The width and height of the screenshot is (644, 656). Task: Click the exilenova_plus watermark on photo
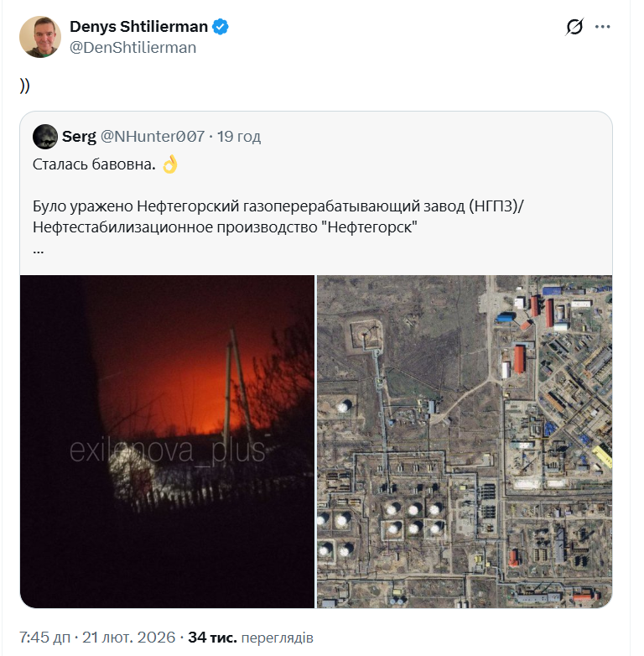[x=167, y=451]
